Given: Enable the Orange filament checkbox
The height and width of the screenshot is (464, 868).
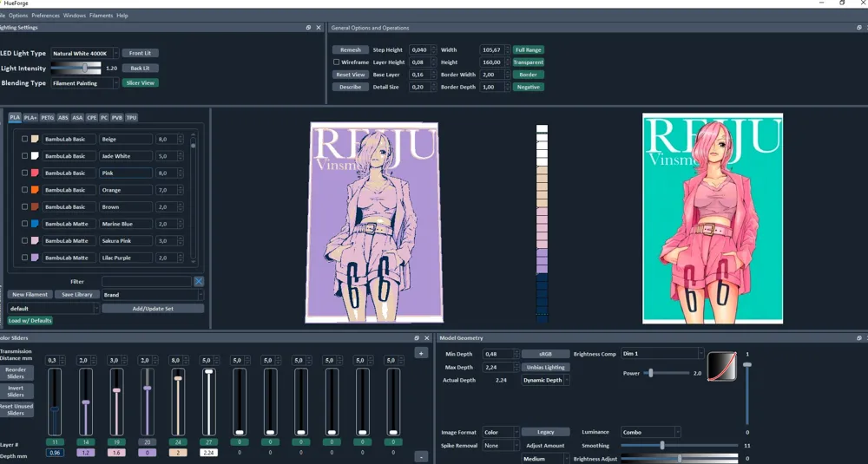Looking at the screenshot, I should pos(24,190).
